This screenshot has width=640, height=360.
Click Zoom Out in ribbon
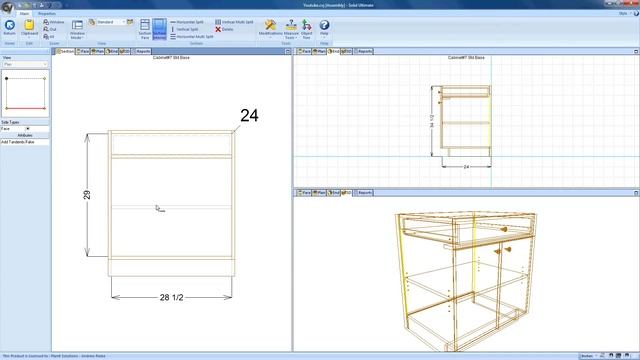tap(50, 29)
